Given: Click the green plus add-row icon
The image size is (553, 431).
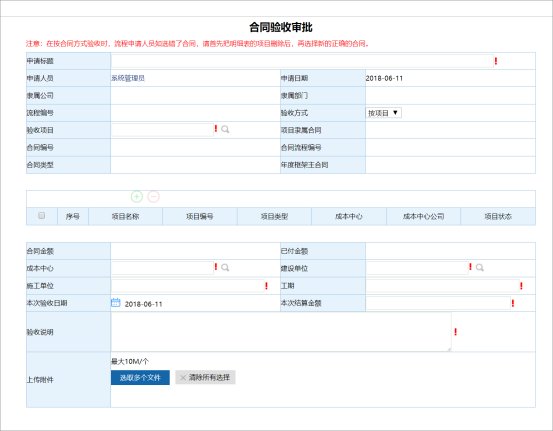Looking at the screenshot, I should tap(137, 196).
